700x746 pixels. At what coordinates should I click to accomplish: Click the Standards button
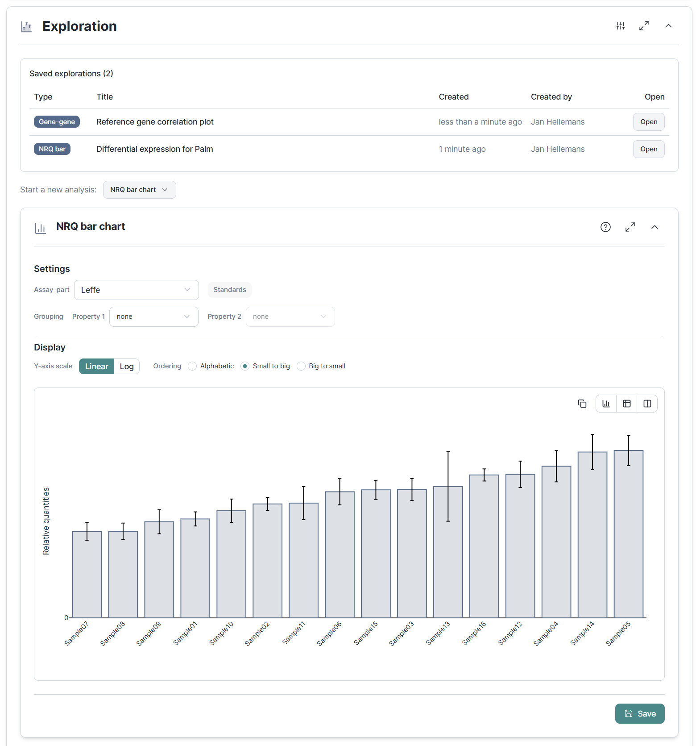(230, 290)
